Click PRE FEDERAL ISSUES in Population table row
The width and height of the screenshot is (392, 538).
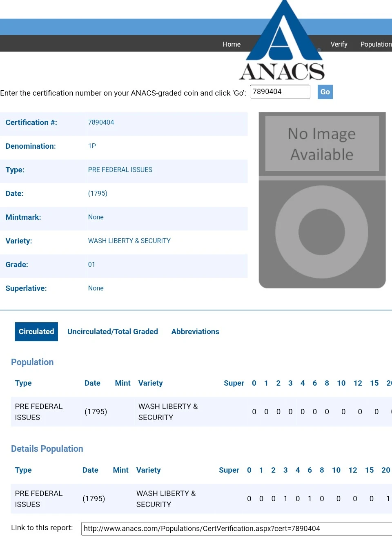click(x=39, y=412)
